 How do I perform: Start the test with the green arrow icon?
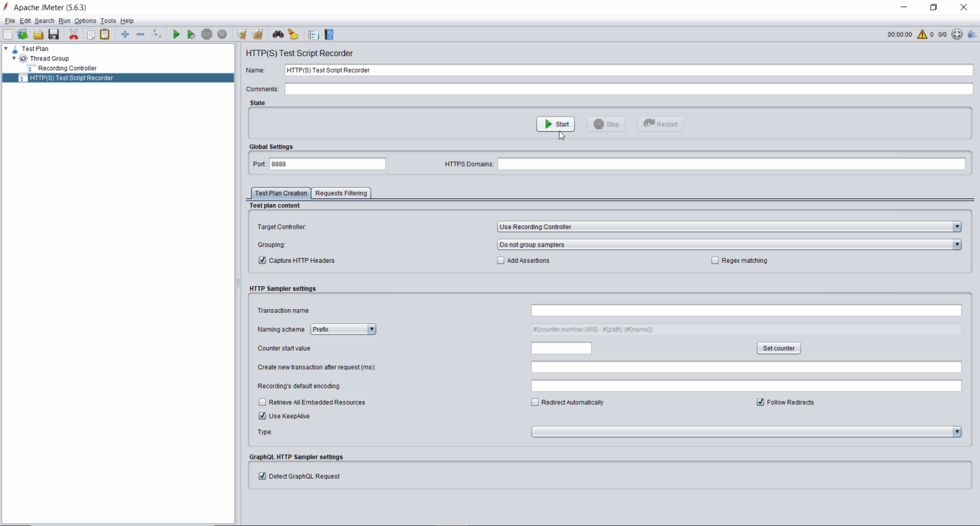tap(176, 34)
